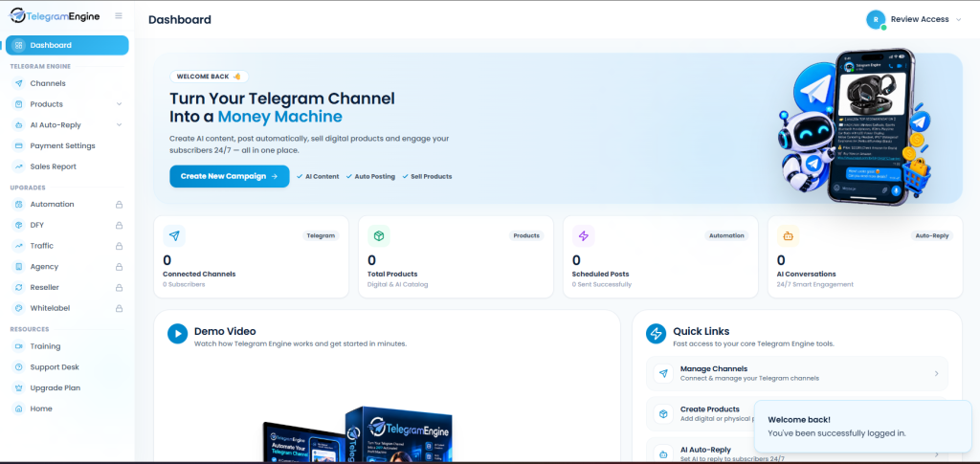Click the Upgrade Plan crown icon

[18, 387]
